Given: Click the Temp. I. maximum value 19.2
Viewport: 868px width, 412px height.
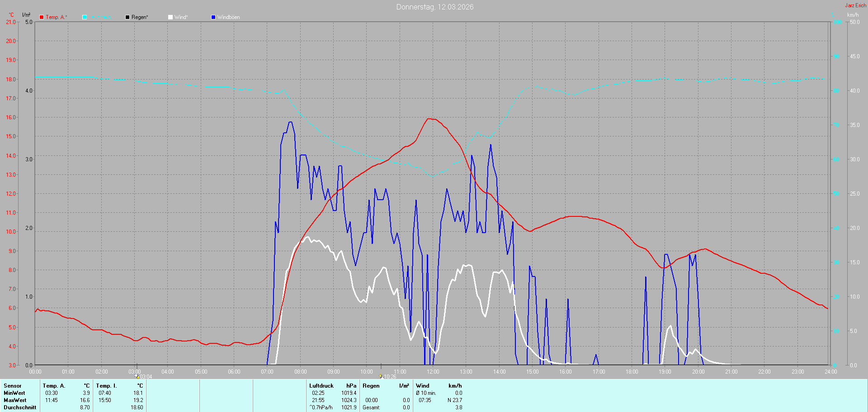Looking at the screenshot, I should click(x=138, y=400).
